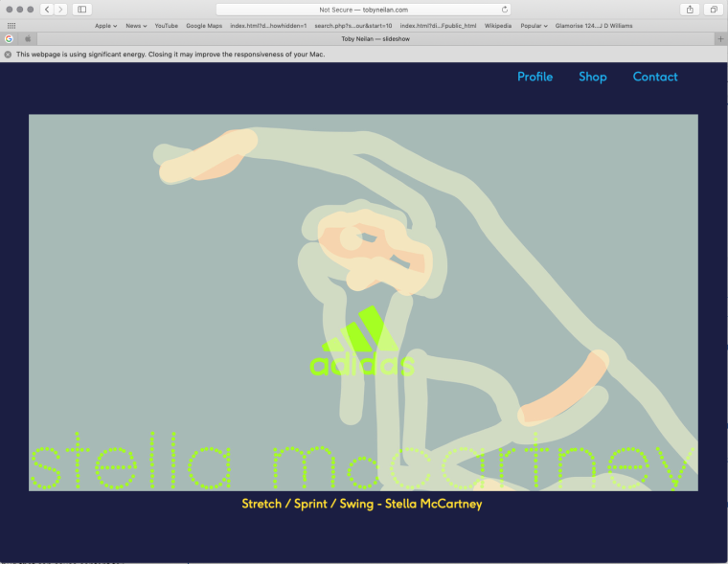This screenshot has height=564, width=728.
Task: Open the Shop page link
Action: (592, 77)
